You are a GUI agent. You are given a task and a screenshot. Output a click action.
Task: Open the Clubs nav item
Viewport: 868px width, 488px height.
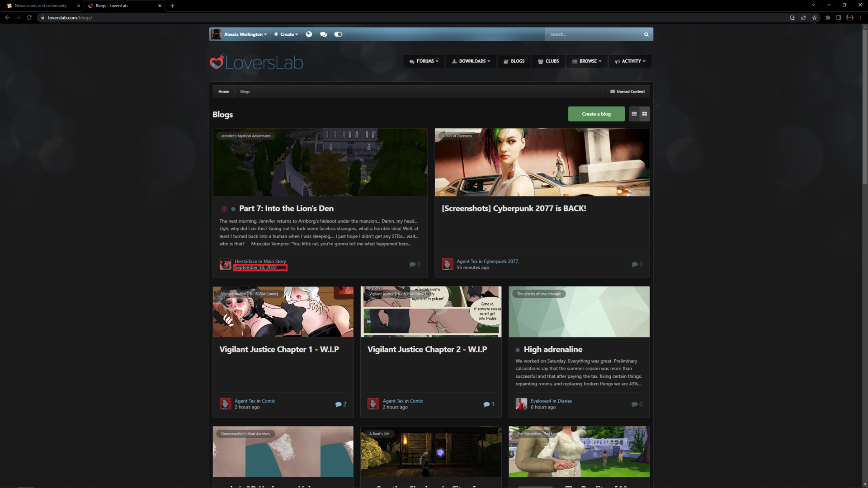(548, 61)
